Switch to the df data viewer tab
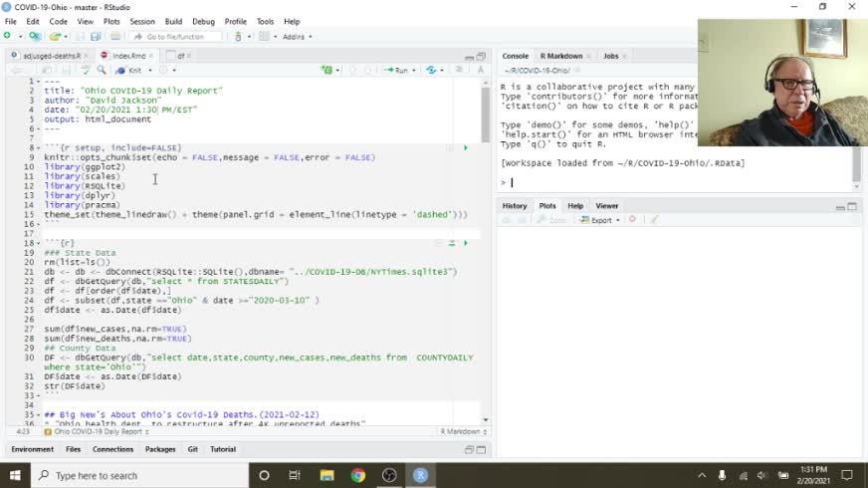Screen dimensions: 868x488 pyautogui.click(x=180, y=56)
